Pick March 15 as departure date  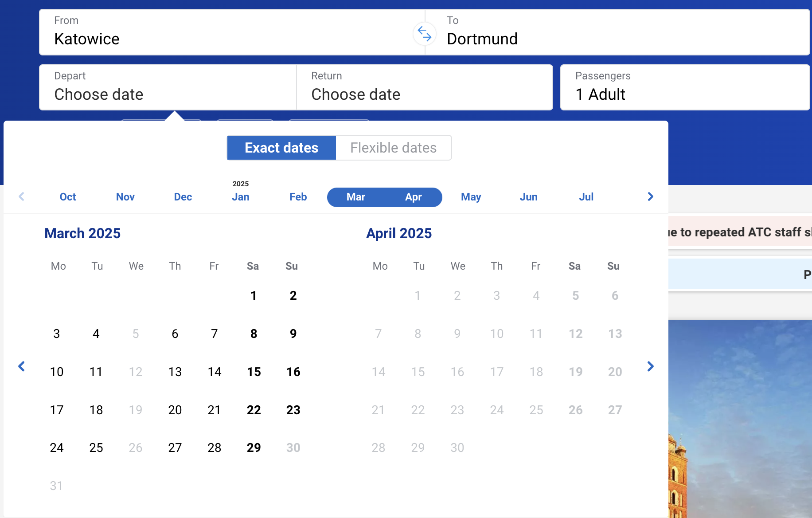coord(254,372)
